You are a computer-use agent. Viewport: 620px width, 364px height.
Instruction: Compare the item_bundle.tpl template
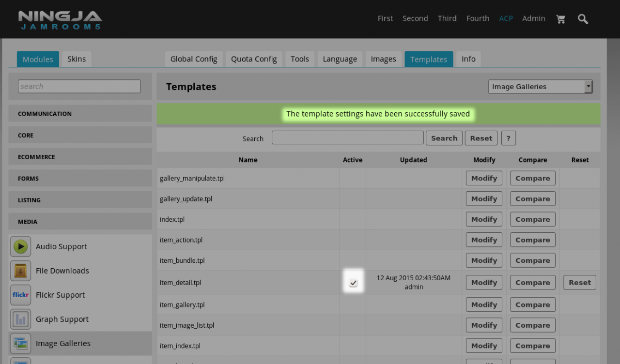(533, 260)
